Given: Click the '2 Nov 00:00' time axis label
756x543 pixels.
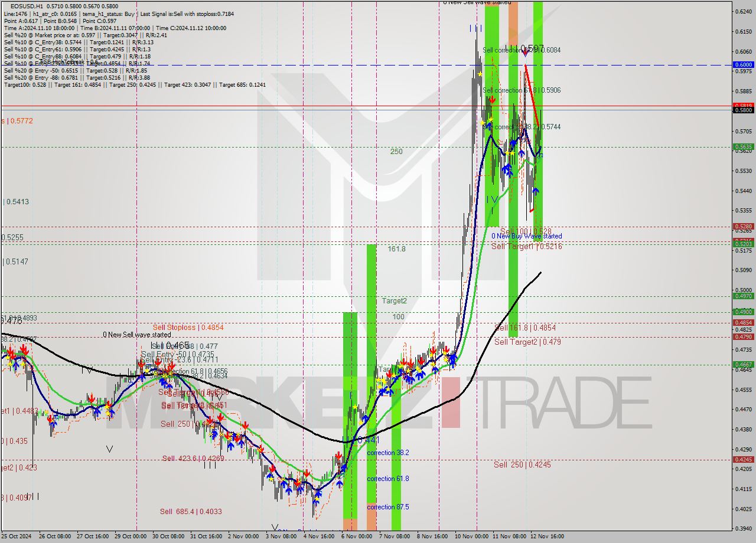Looking at the screenshot, I should (x=243, y=537).
